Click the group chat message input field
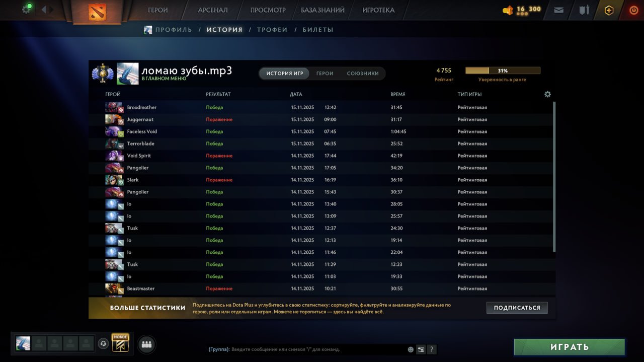644x362 pixels. click(x=302, y=349)
